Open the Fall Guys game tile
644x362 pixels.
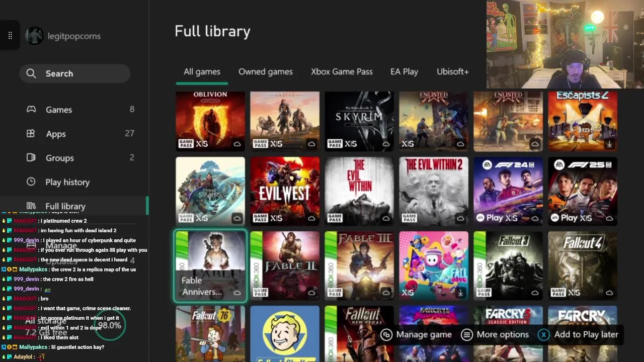click(434, 265)
